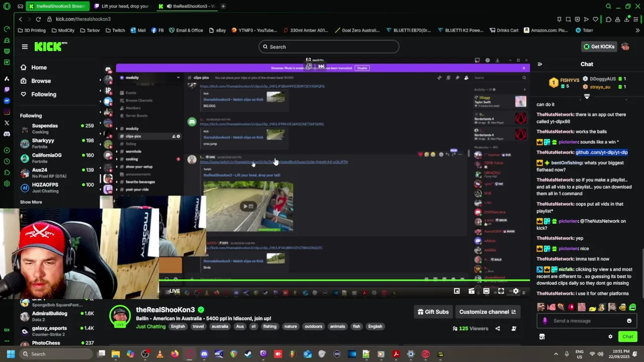Open the Tarkov bookmarks folder
Image resolution: width=644 pixels, height=362 pixels.
(x=89, y=30)
